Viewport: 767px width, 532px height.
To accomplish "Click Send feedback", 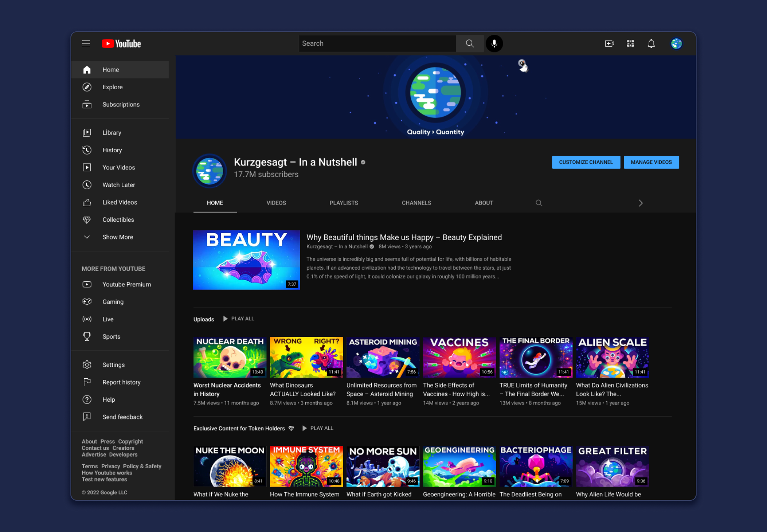I will click(x=120, y=417).
